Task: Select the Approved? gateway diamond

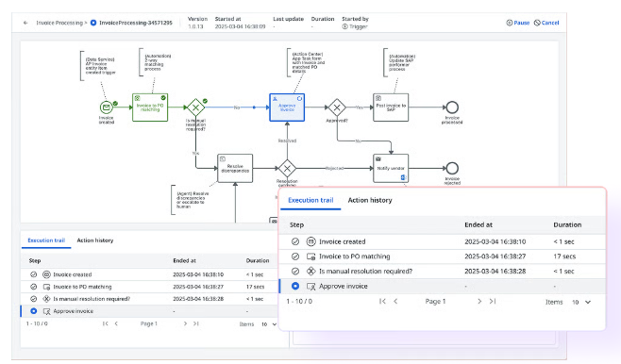Action: 337,108
